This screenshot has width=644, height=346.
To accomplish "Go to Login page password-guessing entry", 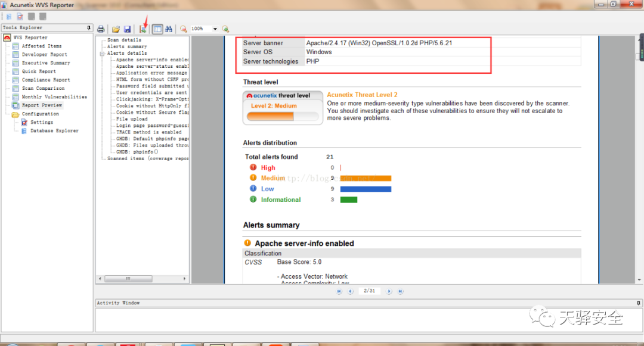I will pyautogui.click(x=152, y=126).
